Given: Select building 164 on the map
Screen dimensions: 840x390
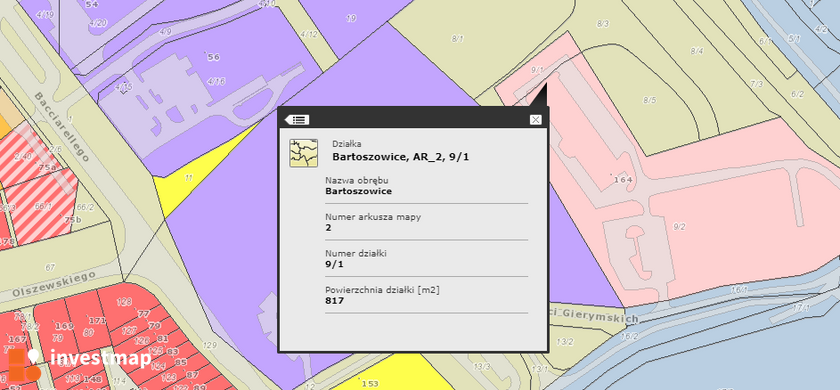Looking at the screenshot, I should (x=622, y=179).
